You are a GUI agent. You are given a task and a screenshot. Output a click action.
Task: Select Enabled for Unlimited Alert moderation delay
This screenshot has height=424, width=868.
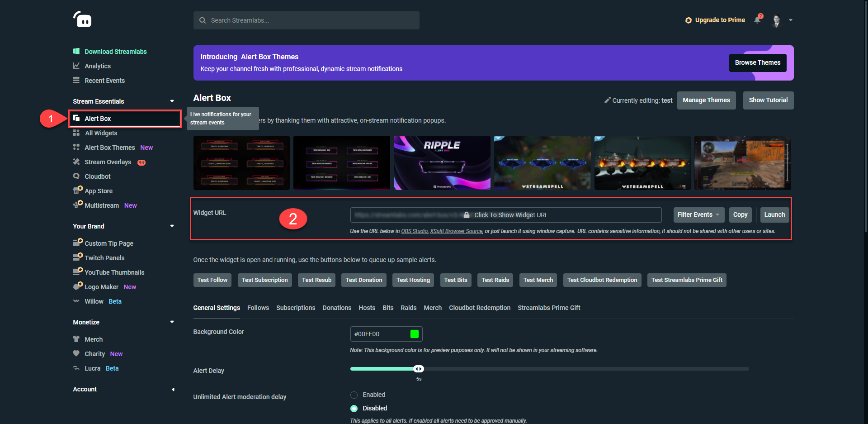point(354,395)
